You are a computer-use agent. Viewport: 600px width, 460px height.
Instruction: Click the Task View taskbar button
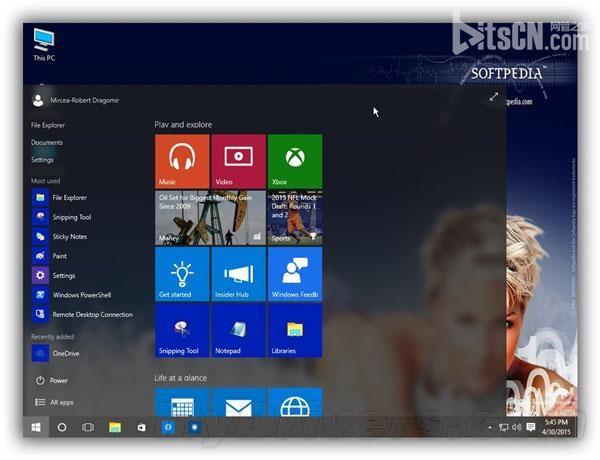pos(88,427)
